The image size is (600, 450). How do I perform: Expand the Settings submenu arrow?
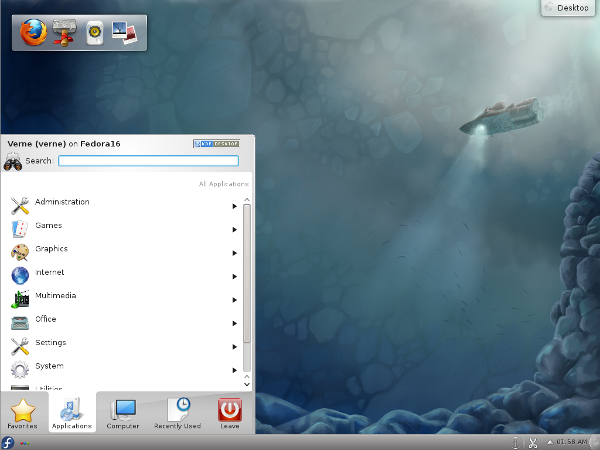click(x=235, y=347)
